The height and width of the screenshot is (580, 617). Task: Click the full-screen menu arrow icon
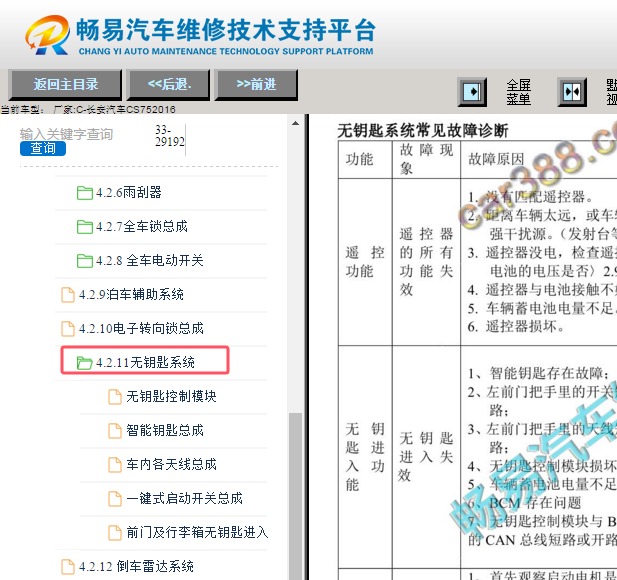click(472, 92)
